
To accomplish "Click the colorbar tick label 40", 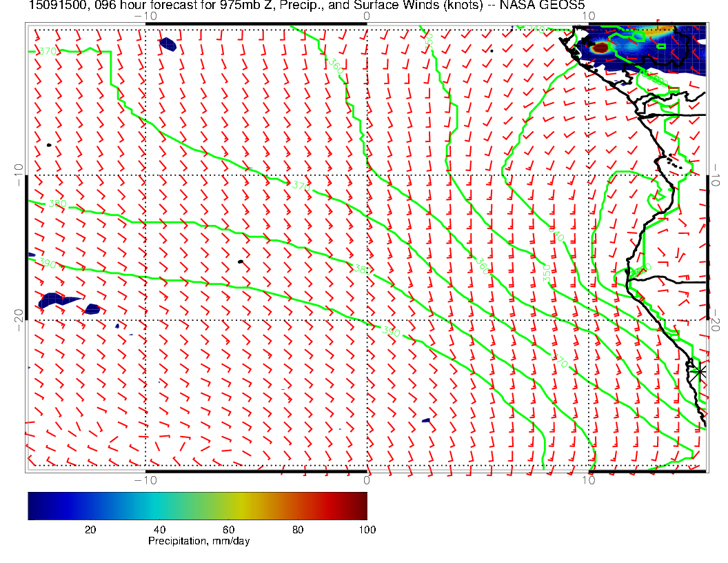I will (159, 529).
